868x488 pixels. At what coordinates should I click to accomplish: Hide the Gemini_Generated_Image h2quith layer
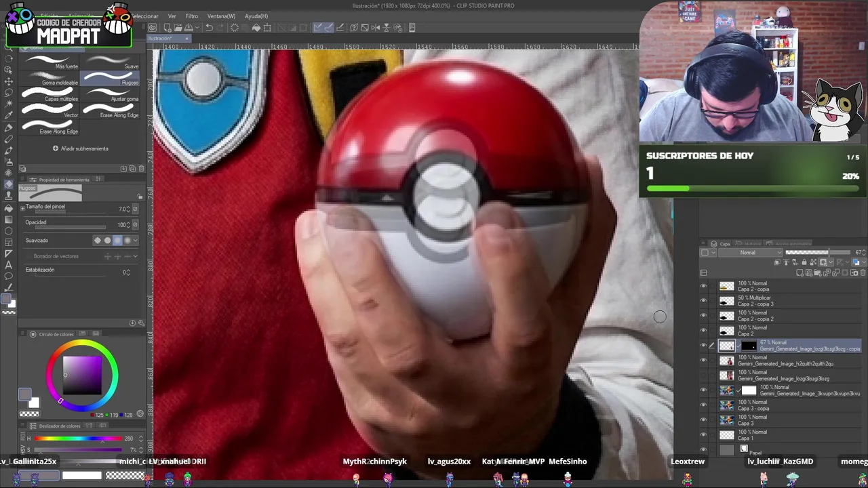coord(703,361)
